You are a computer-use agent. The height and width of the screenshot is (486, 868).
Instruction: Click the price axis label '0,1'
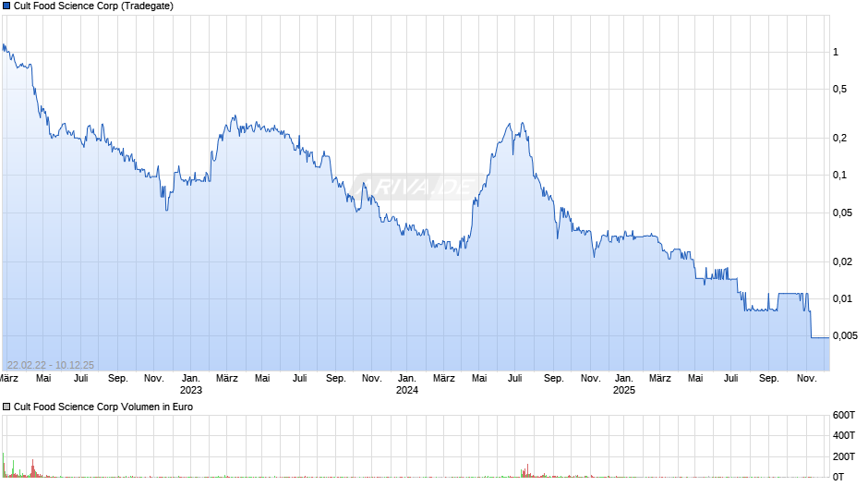point(839,176)
